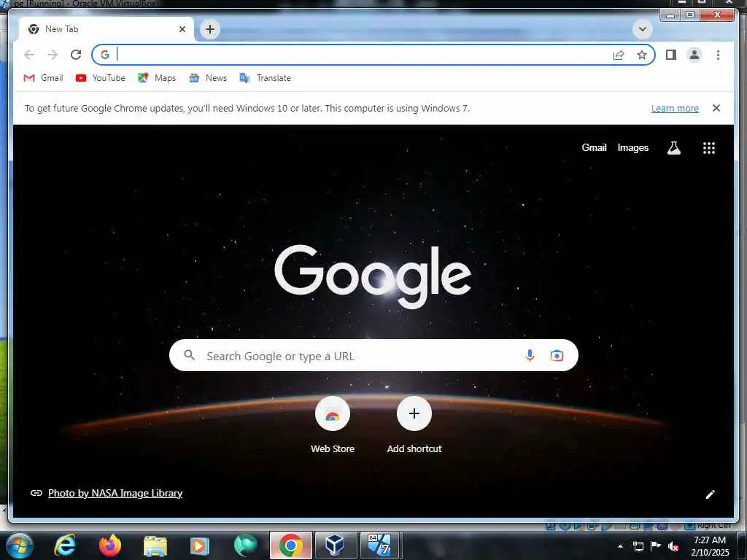Open the Images link

click(x=632, y=147)
